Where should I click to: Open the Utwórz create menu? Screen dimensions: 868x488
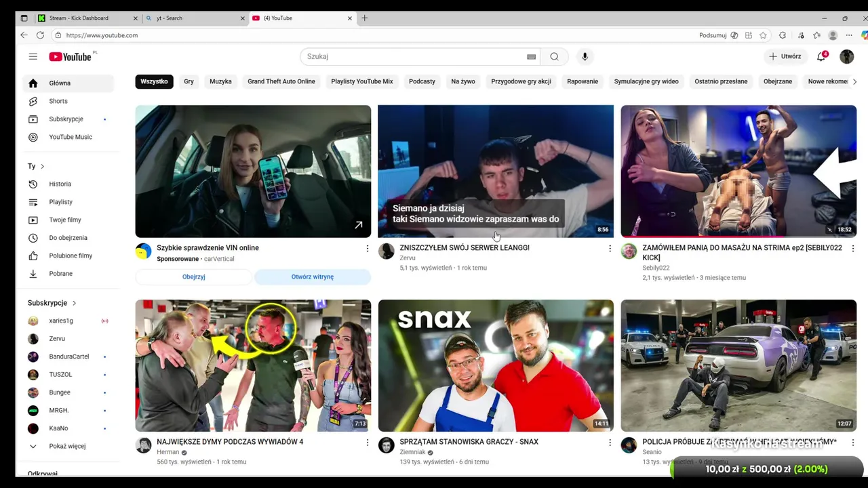coord(785,56)
